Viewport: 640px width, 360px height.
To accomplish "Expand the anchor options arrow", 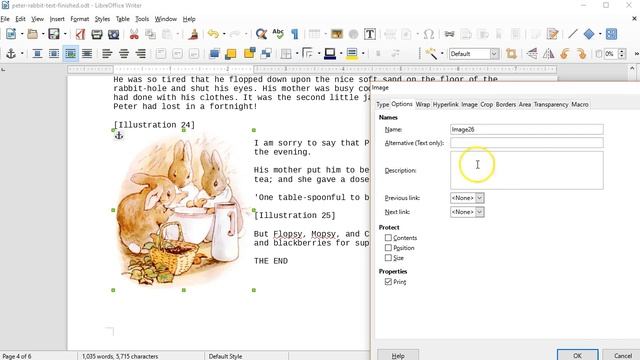I will [22, 53].
